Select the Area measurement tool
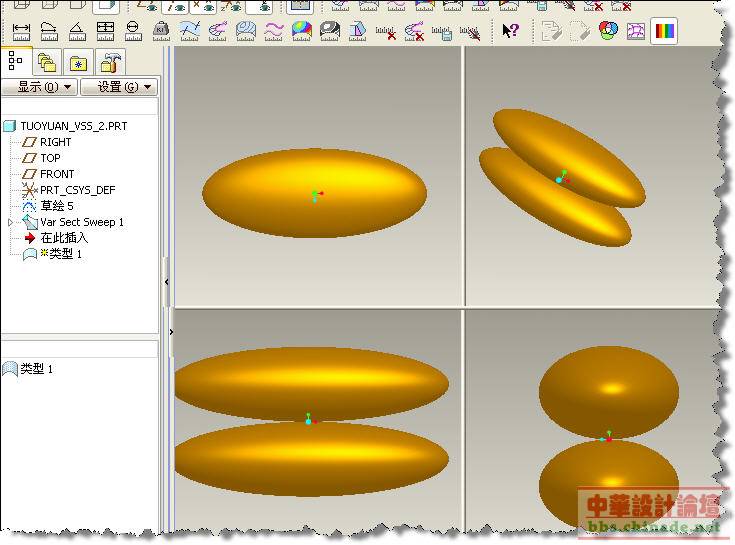The height and width of the screenshot is (545, 735). coord(105,31)
